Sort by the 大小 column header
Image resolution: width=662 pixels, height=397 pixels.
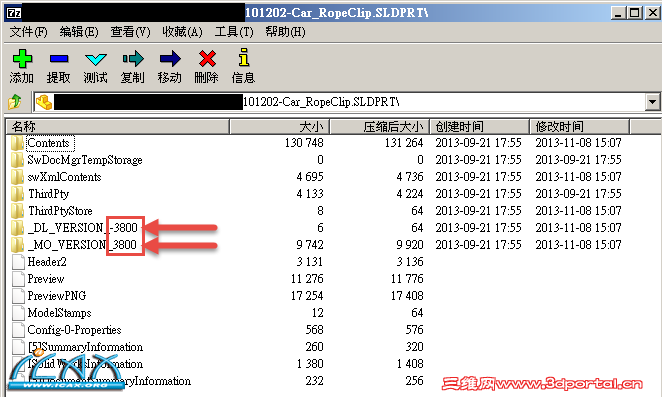click(279, 126)
